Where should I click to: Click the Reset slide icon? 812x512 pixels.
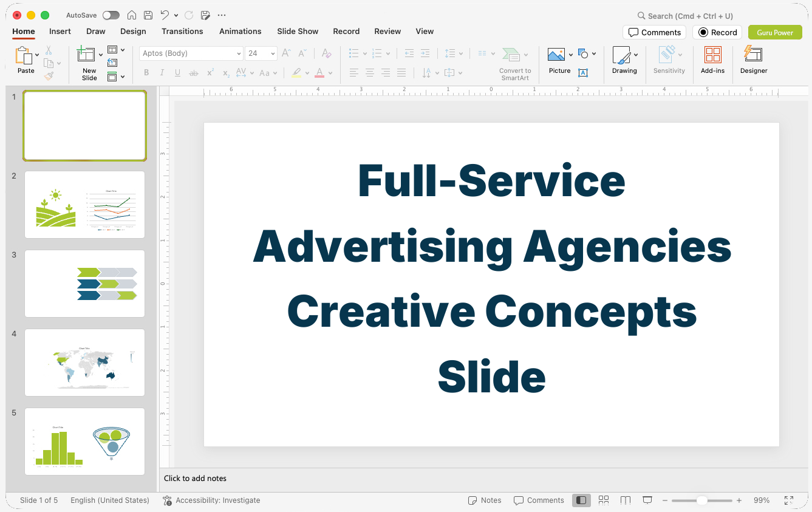point(112,63)
